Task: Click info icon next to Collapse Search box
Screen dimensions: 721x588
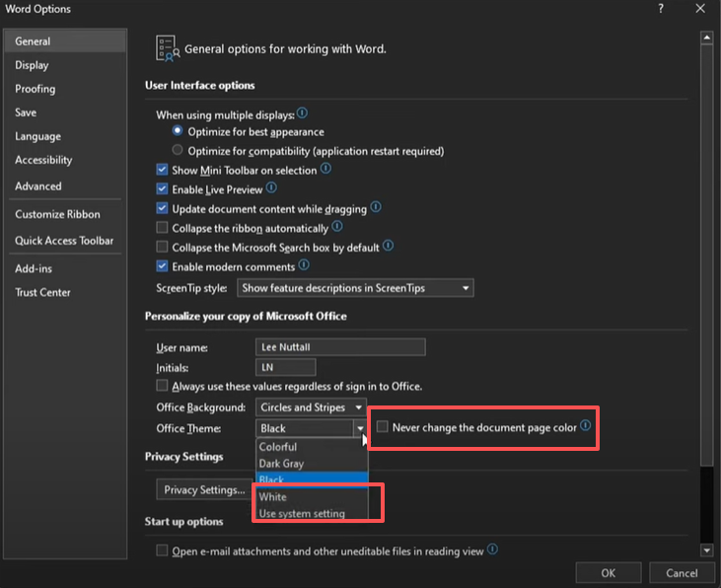Action: (x=389, y=247)
